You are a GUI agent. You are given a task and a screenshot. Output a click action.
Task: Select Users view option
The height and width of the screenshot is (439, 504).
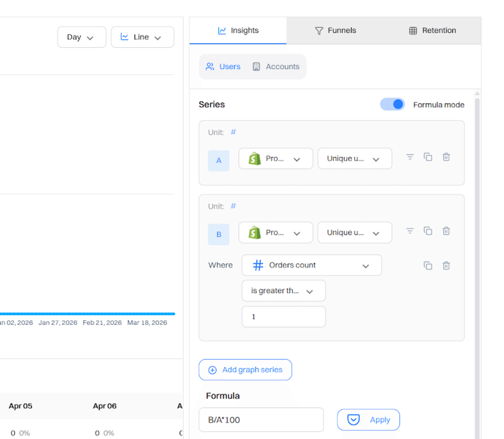[x=223, y=67]
